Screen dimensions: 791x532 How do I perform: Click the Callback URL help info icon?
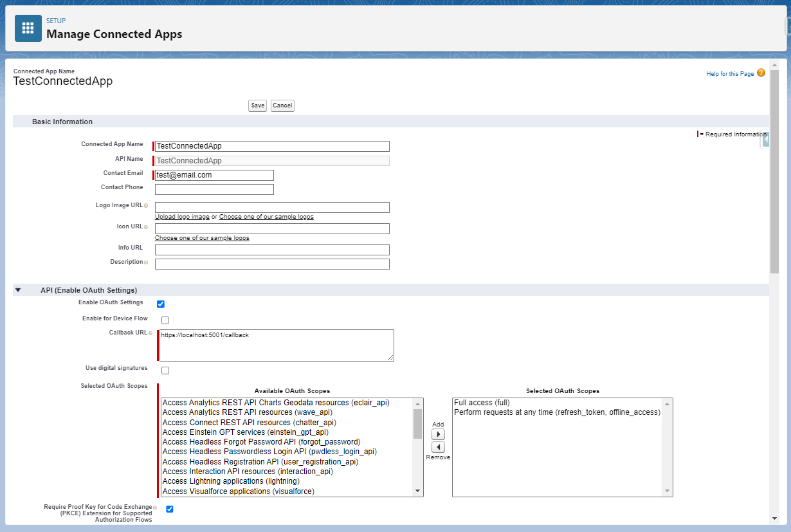(150, 333)
